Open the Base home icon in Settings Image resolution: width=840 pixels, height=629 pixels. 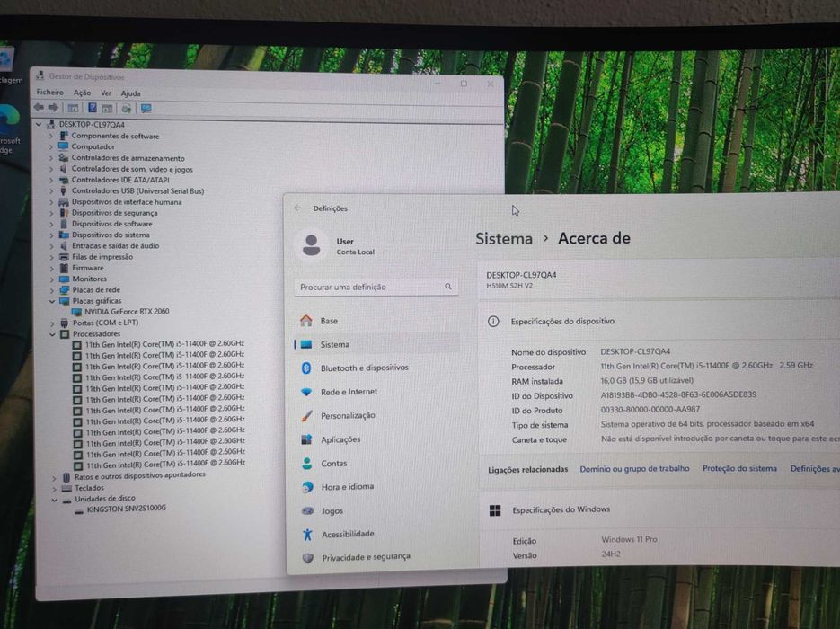[305, 321]
